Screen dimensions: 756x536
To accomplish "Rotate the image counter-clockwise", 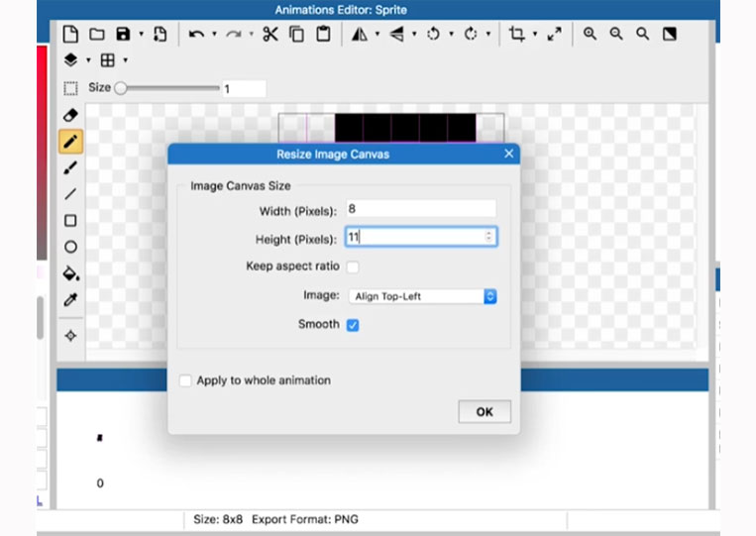I will (433, 35).
